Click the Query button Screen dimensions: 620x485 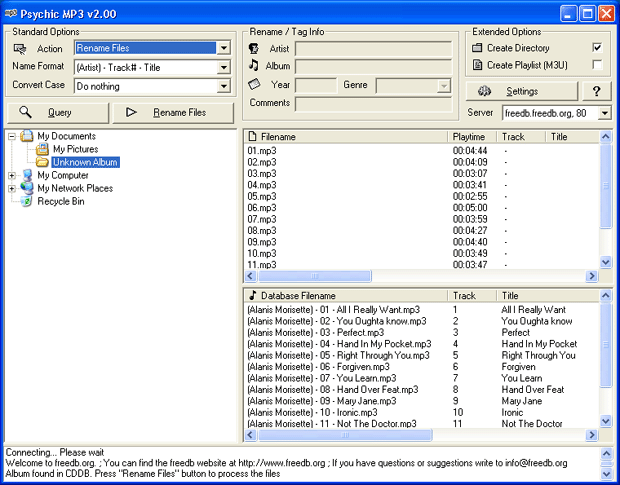pyautogui.click(x=58, y=113)
